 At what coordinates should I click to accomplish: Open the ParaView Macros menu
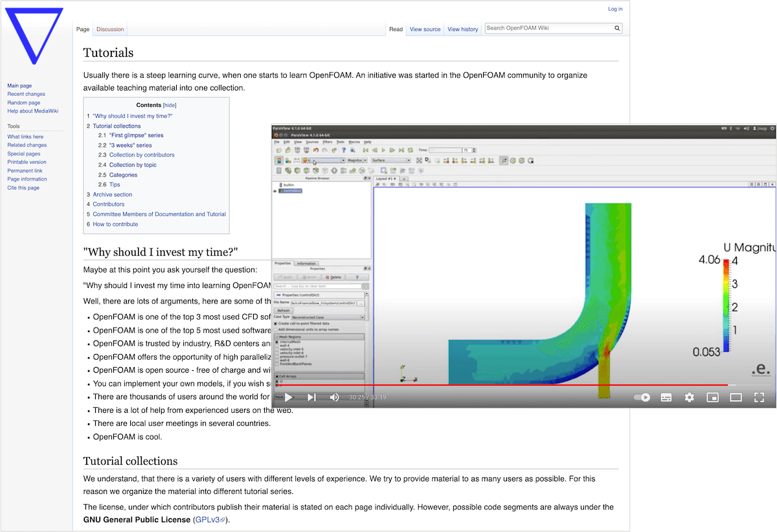pos(354,141)
